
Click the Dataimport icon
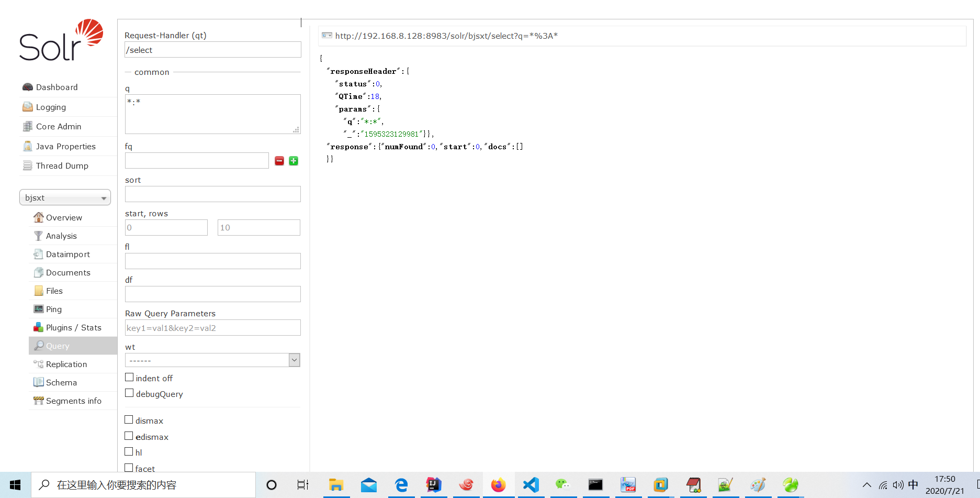pyautogui.click(x=38, y=254)
